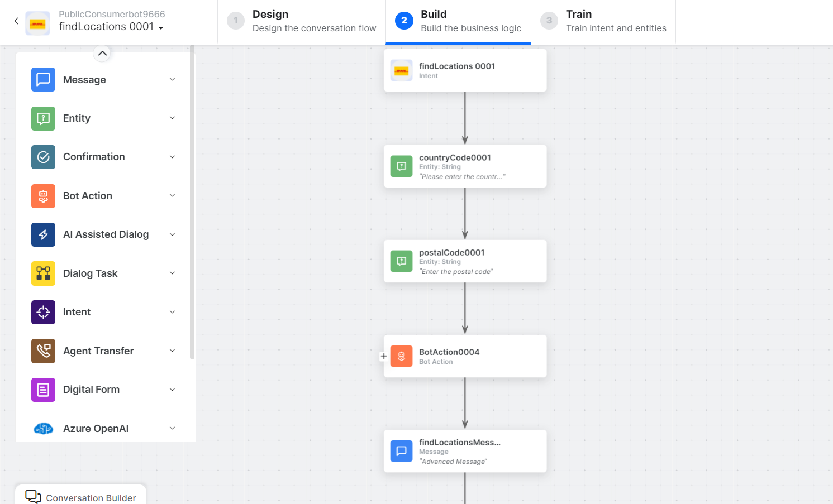Click the yellow Dialog Task icon
Screen dimensions: 833x504
click(43, 273)
